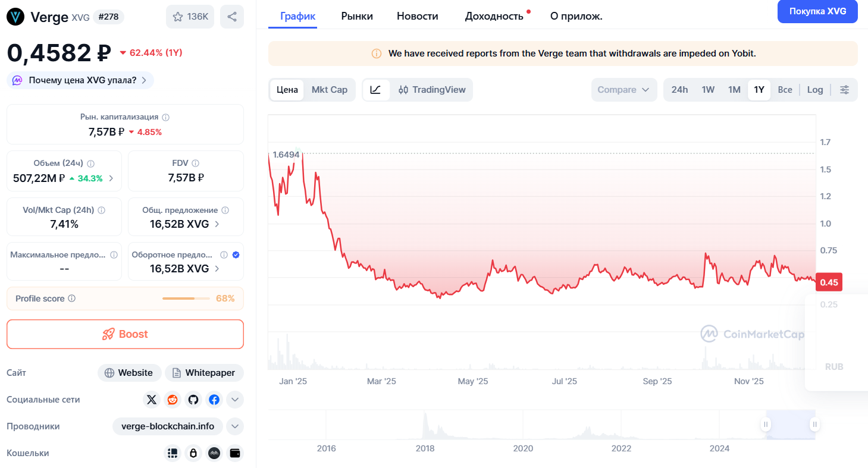Click 'Почему цена XVG упала?' prompt
This screenshot has height=468, width=868.
(x=80, y=80)
